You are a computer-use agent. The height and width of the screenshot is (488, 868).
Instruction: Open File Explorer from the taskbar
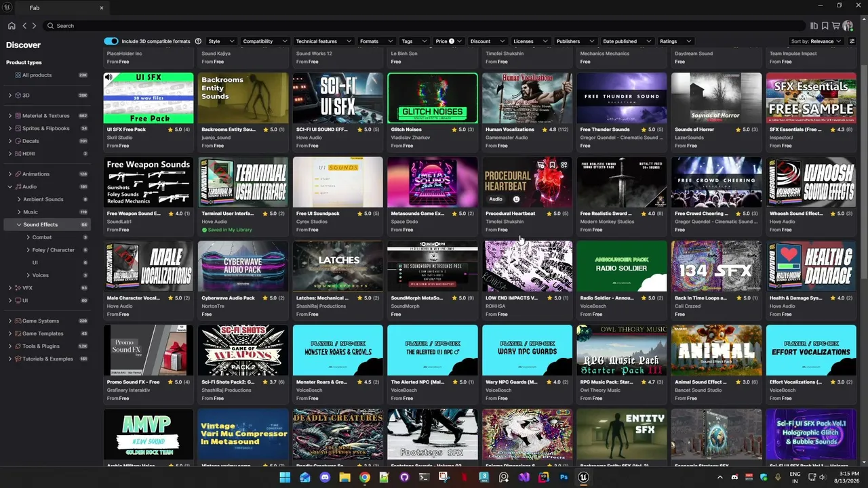[x=344, y=477]
